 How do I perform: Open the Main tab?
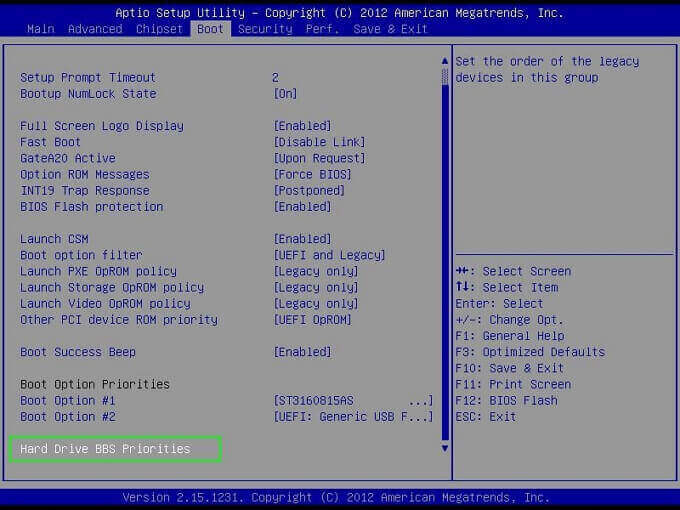41,29
